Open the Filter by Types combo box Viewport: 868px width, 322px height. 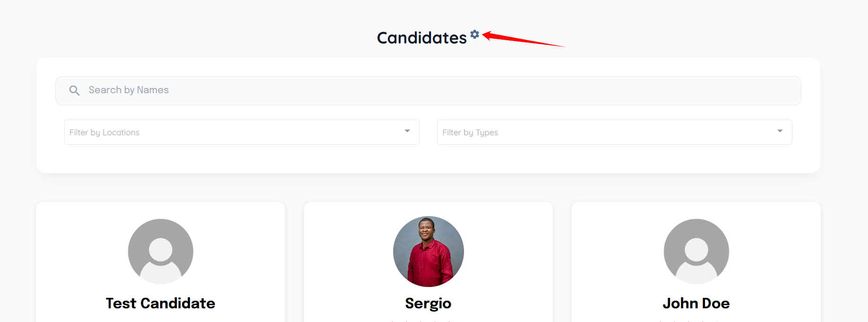pos(610,132)
